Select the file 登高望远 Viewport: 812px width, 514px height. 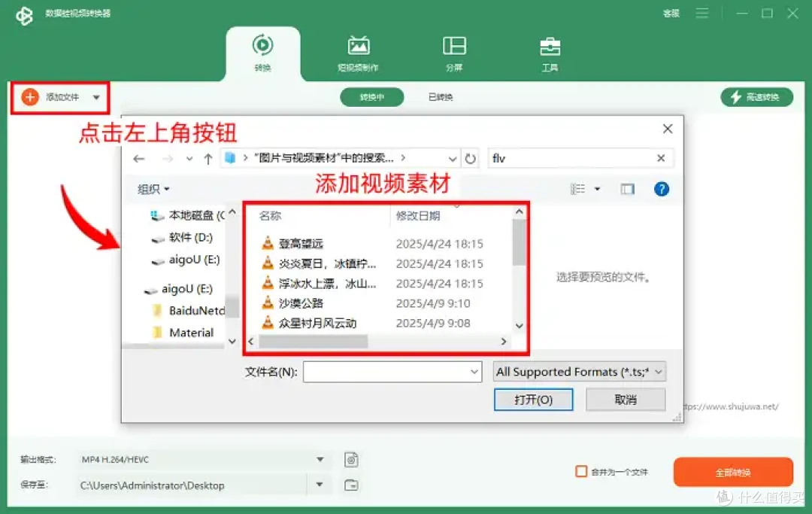301,244
